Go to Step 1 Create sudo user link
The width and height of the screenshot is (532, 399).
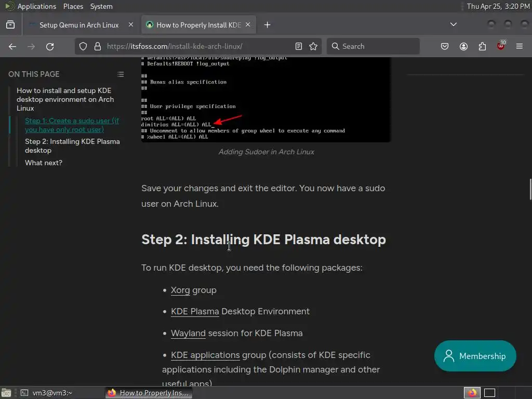72,125
